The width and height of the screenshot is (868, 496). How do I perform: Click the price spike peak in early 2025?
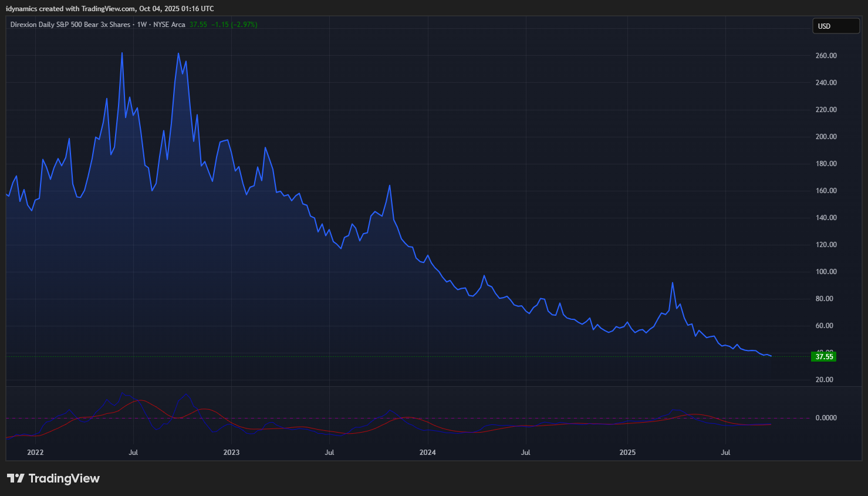673,283
